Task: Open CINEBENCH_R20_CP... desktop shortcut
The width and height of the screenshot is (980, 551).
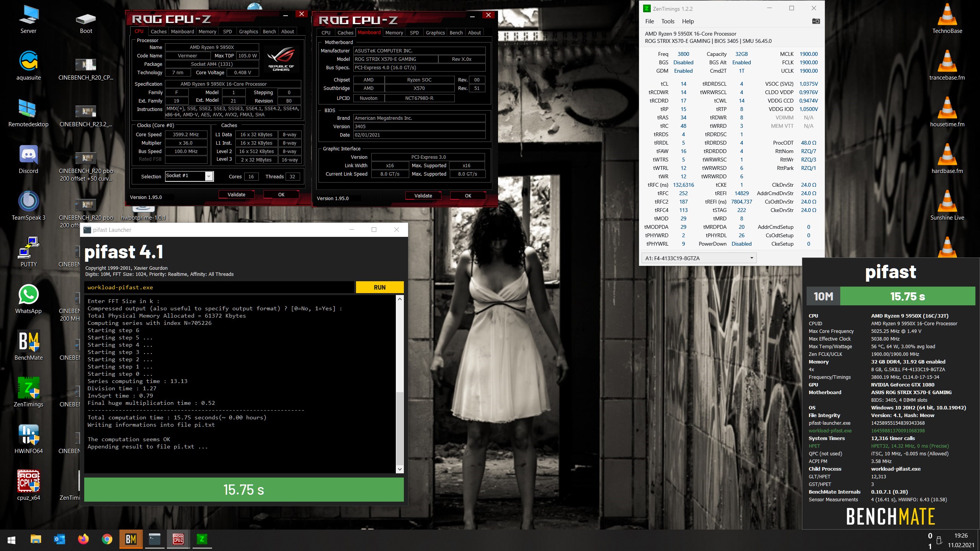Action: (x=86, y=69)
